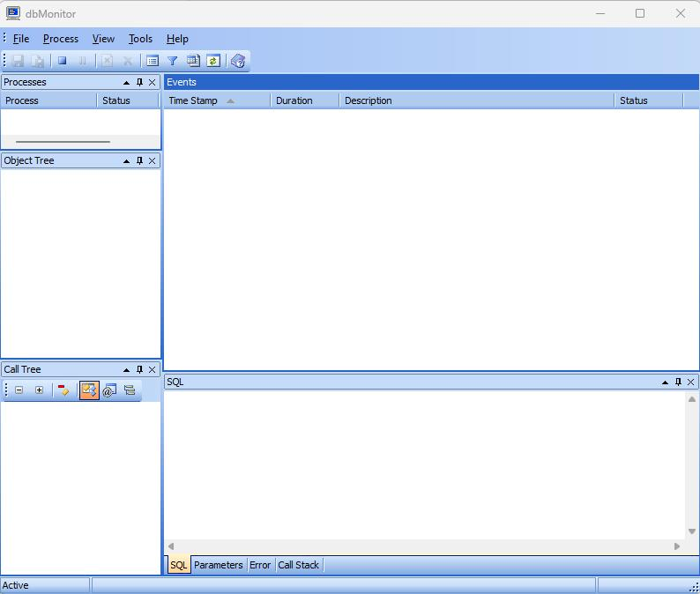
Task: Click the minus Collapse All icon in Call Tree
Action: [x=19, y=390]
